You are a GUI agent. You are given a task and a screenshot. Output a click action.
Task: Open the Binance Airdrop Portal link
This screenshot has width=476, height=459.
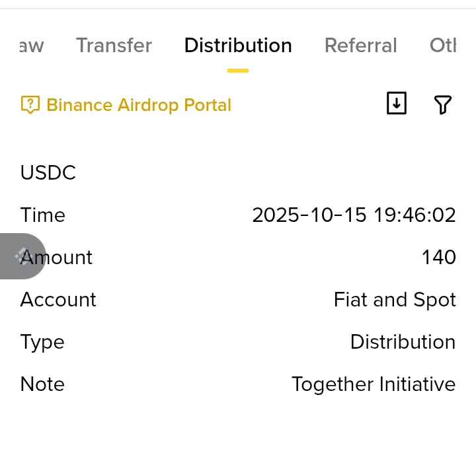click(x=139, y=105)
